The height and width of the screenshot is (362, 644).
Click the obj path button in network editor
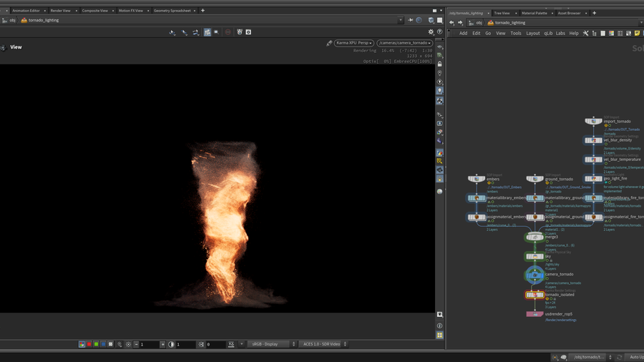point(477,22)
